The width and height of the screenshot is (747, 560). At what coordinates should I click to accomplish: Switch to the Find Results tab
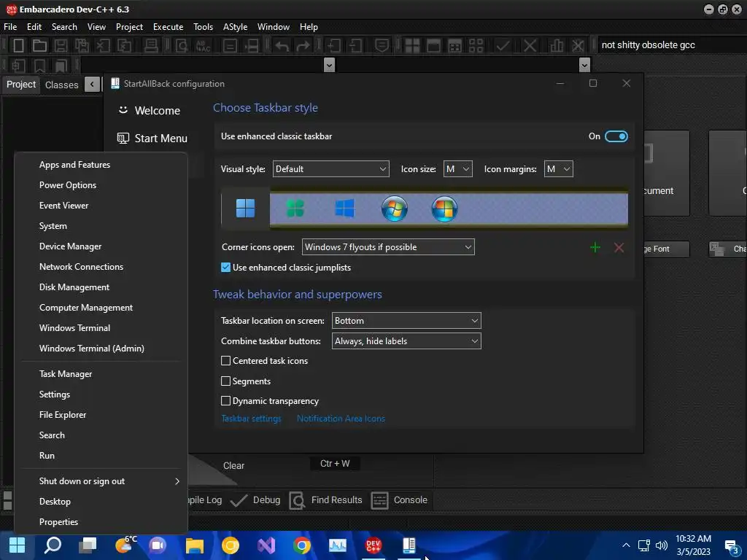pyautogui.click(x=326, y=500)
